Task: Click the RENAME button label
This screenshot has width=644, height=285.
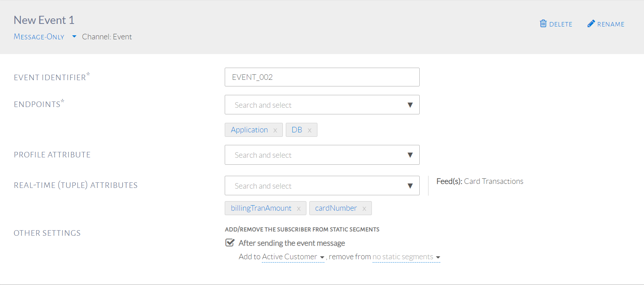Action: pyautogui.click(x=611, y=24)
